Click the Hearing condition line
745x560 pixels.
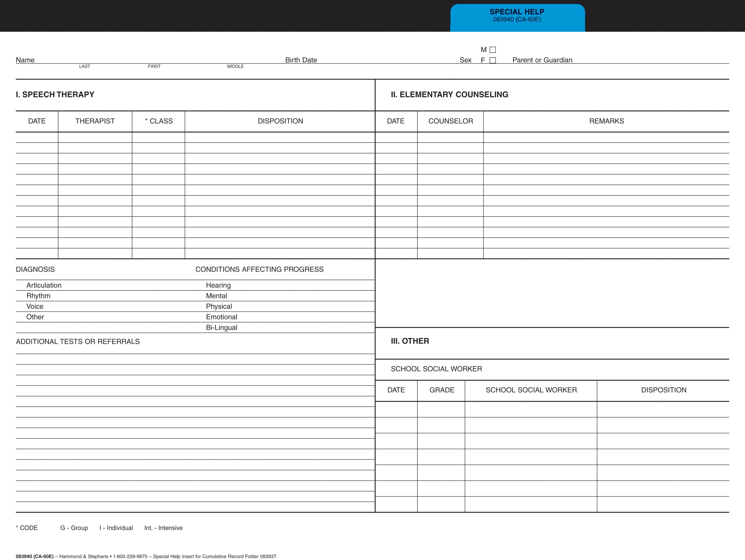tap(218, 285)
